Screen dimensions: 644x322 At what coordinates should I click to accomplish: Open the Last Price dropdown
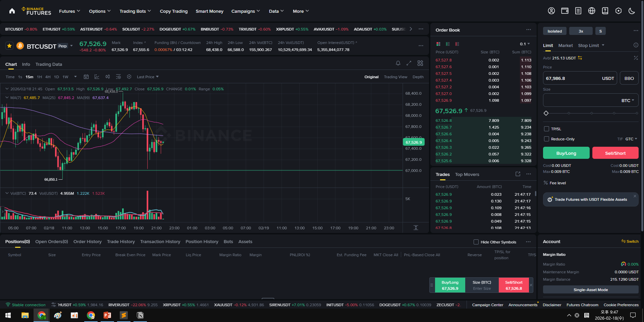pyautogui.click(x=148, y=77)
